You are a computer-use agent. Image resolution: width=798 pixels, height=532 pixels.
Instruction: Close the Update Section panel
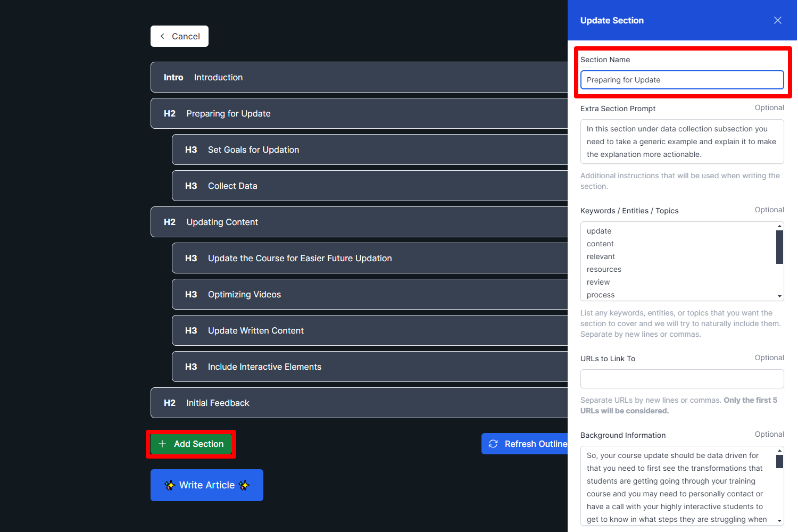pos(778,20)
